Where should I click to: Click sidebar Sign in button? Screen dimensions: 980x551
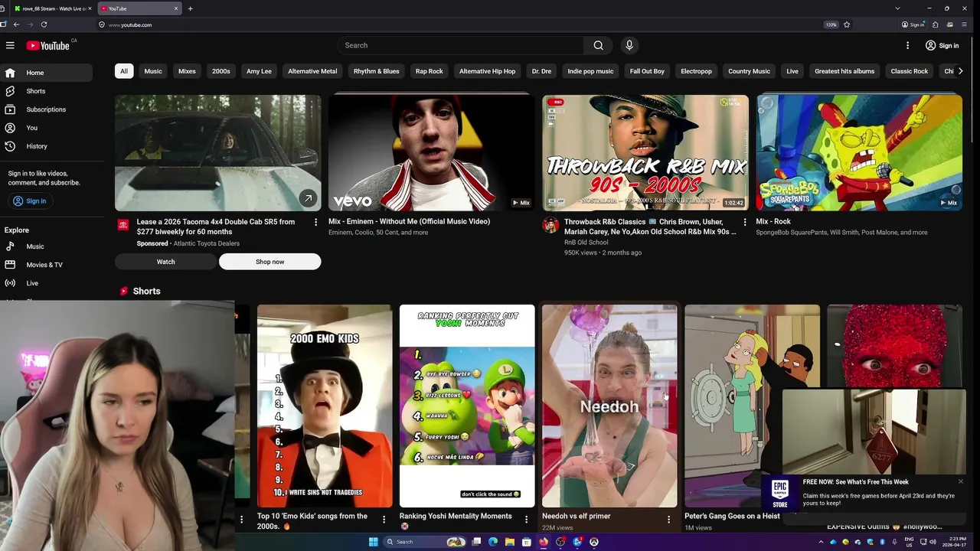pyautogui.click(x=30, y=201)
